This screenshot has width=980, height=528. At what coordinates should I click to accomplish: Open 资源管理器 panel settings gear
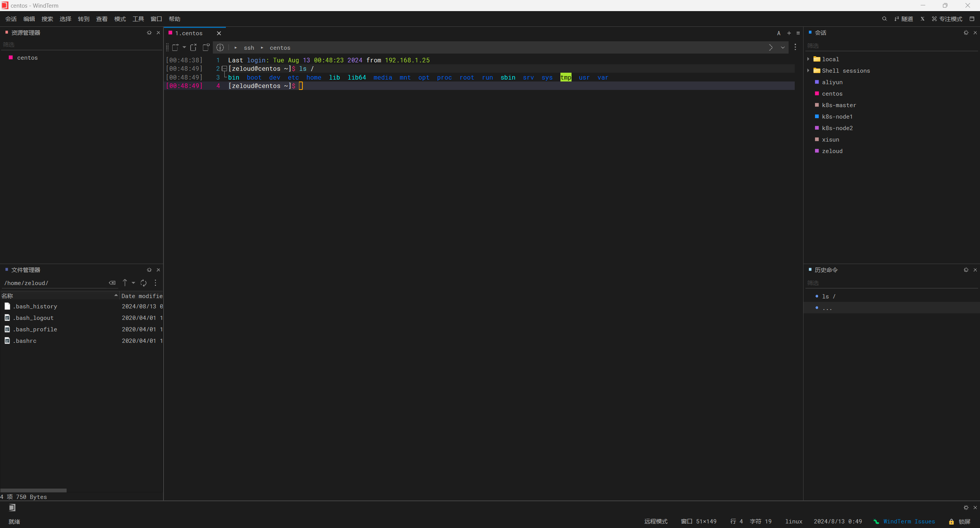[x=149, y=33]
